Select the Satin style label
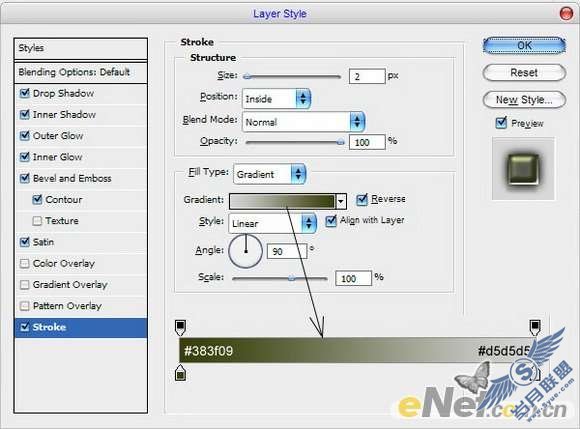The height and width of the screenshot is (429, 580). tap(43, 242)
